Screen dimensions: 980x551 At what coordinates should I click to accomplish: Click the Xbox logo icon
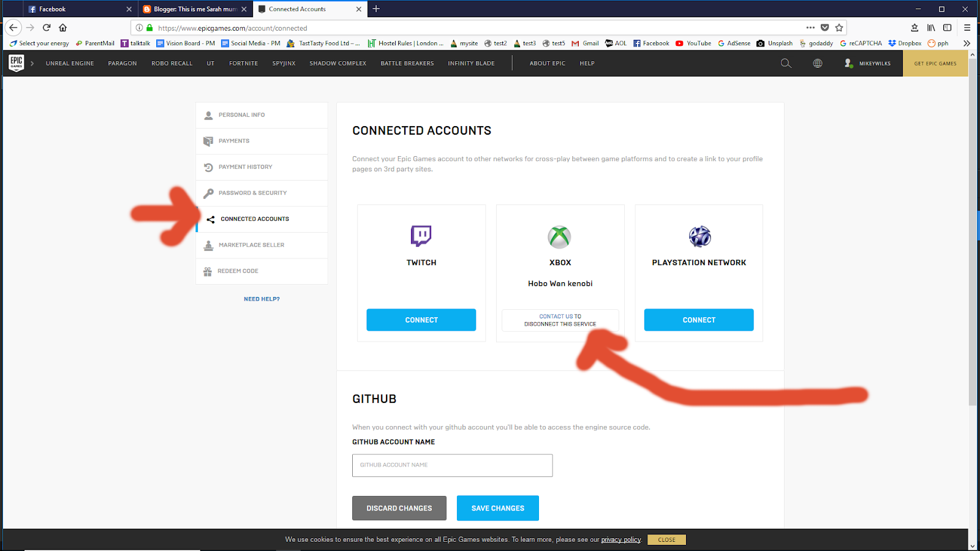pos(559,237)
